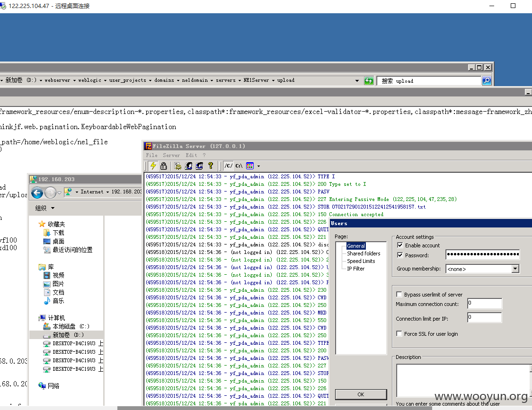Select 收藏夹 favorites in navigation pane
The height and width of the screenshot is (410, 532).
tap(52, 224)
